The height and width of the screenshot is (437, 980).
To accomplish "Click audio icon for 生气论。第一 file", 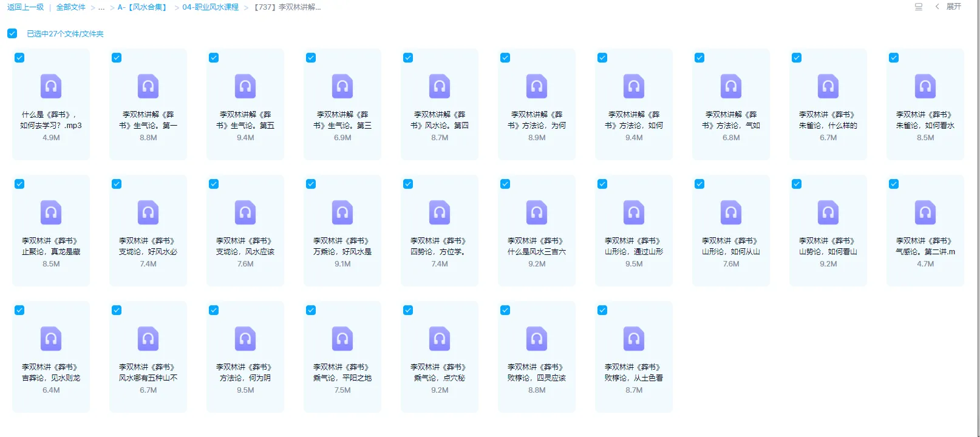I will click(148, 86).
